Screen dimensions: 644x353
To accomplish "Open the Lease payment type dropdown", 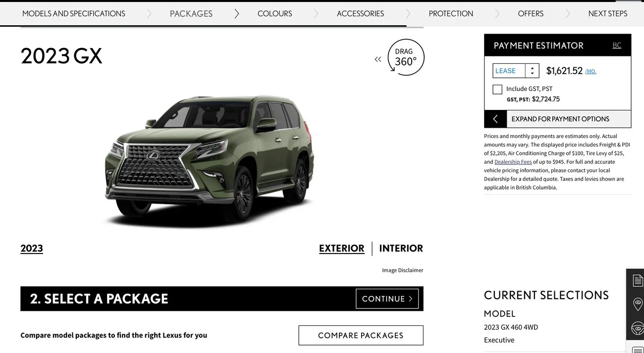I will (x=516, y=71).
